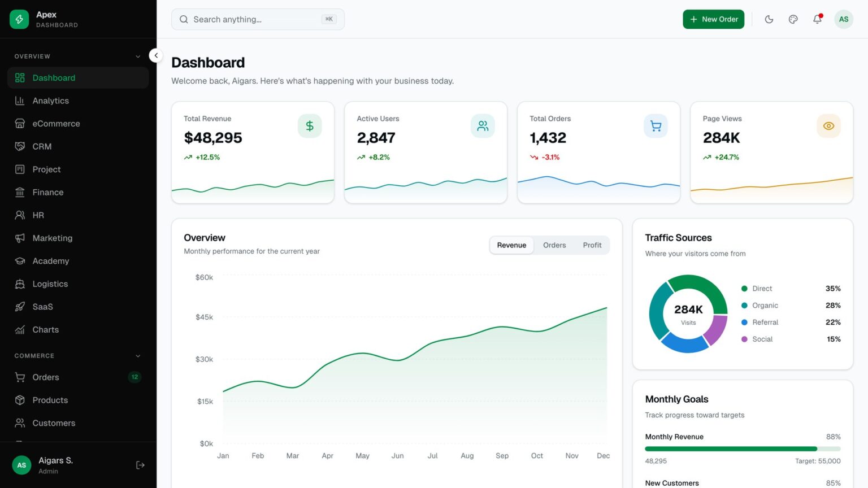
Task: Switch the Overview chart to Orders tab
Action: pos(554,245)
